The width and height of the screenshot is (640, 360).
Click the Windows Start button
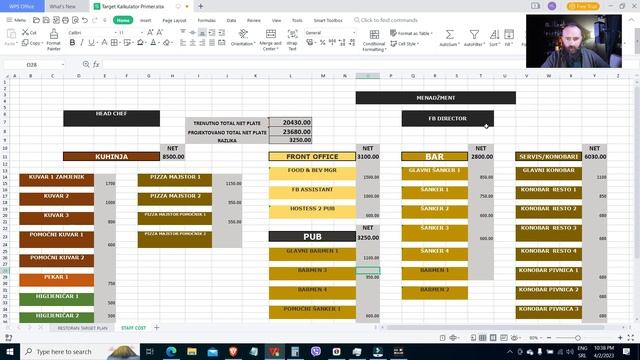[10, 351]
